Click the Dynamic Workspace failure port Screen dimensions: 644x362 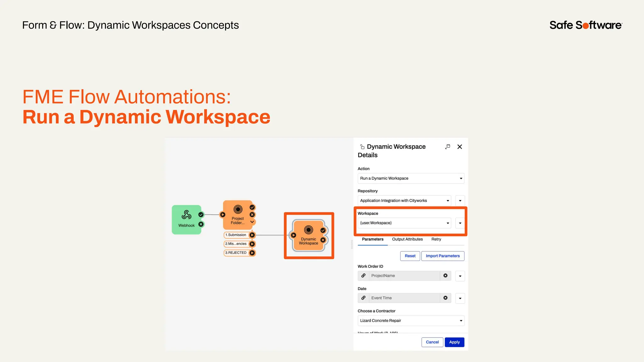(323, 240)
